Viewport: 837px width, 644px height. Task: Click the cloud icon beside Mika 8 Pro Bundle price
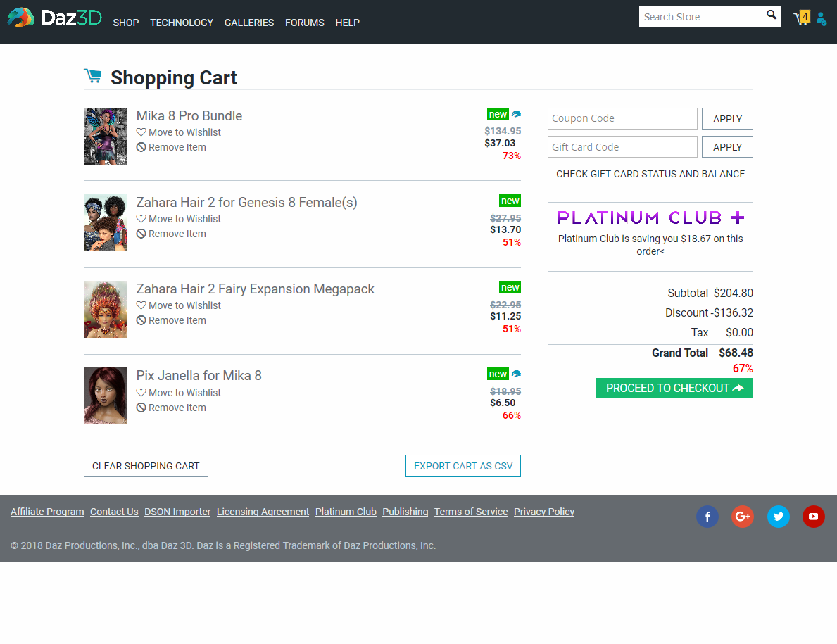coord(516,113)
